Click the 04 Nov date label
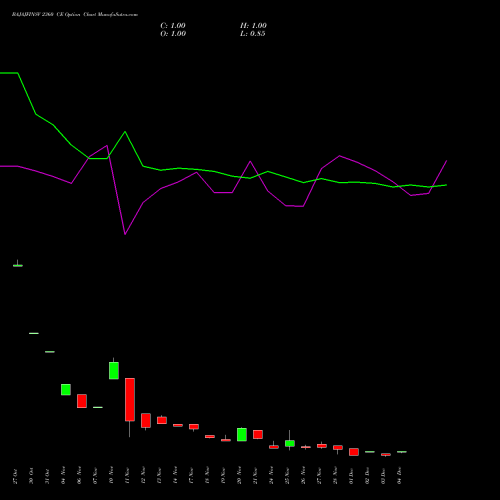 pyautogui.click(x=63, y=476)
